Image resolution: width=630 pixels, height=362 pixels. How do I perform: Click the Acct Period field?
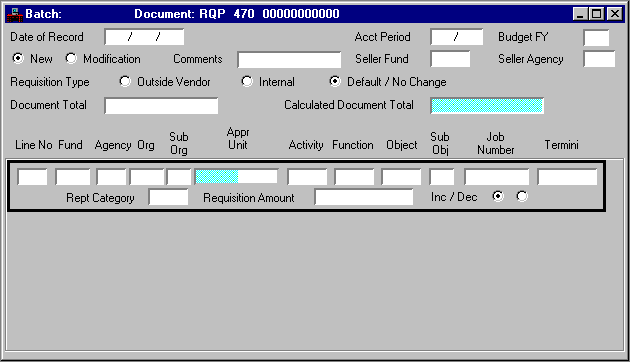click(456, 37)
